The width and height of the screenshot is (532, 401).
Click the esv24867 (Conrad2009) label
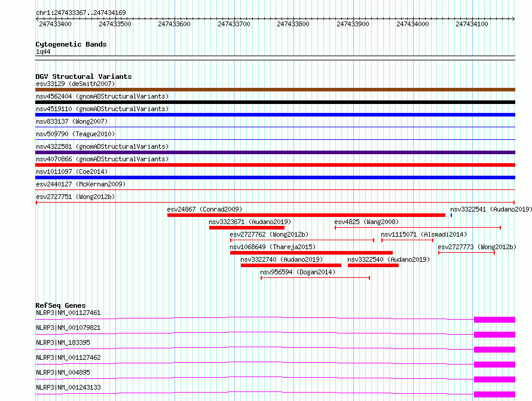click(x=204, y=209)
